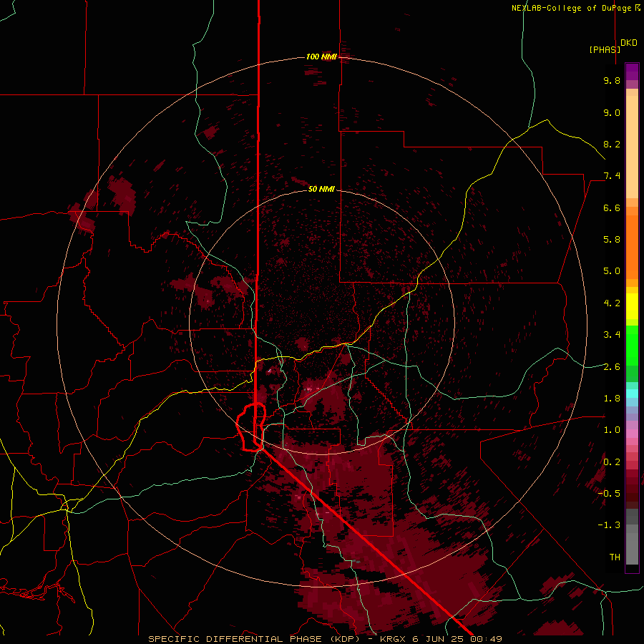
Task: Click the -1.3 value on the scale
Action: [x=609, y=525]
